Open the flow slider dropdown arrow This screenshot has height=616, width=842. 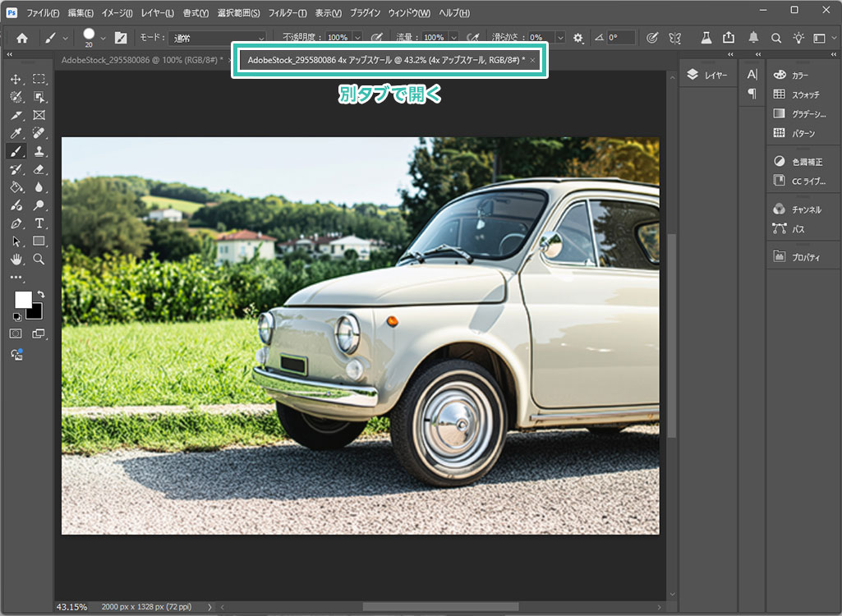coord(453,38)
